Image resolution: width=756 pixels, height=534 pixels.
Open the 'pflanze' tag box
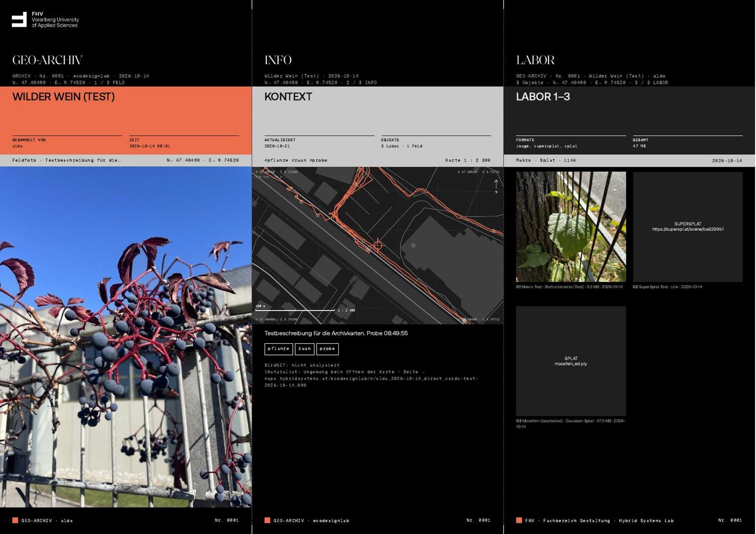tap(278, 349)
